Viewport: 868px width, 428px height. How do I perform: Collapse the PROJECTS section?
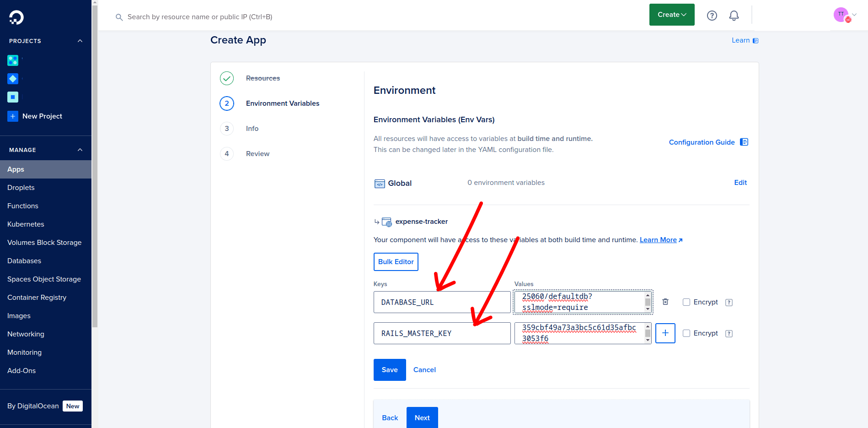pyautogui.click(x=80, y=41)
